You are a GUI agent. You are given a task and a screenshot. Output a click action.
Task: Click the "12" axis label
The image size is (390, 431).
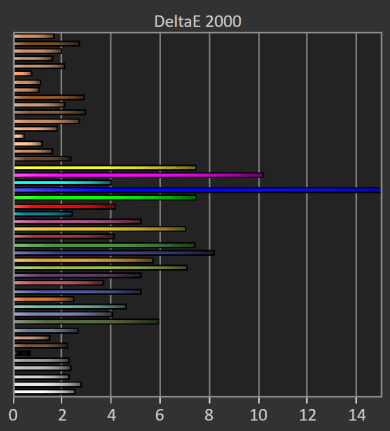[307, 415]
